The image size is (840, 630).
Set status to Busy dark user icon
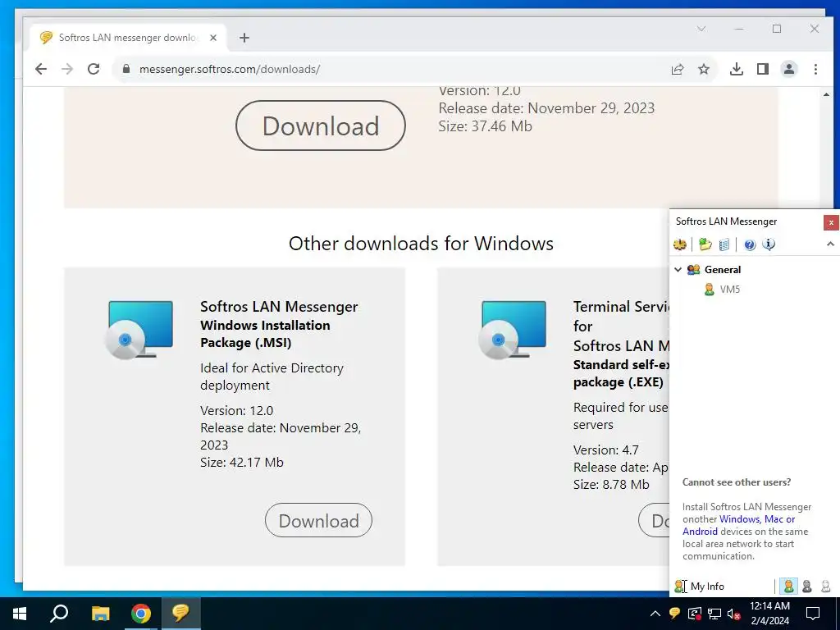point(807,586)
